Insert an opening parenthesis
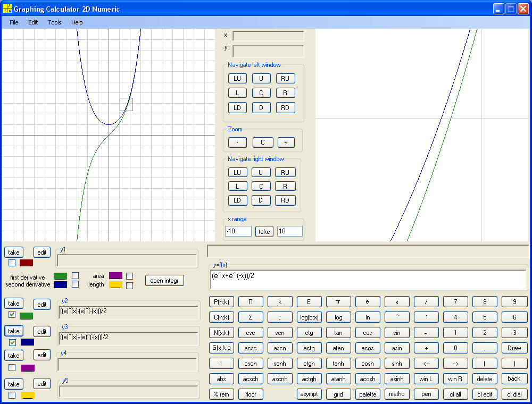This screenshot has height=404, width=532. click(485, 364)
